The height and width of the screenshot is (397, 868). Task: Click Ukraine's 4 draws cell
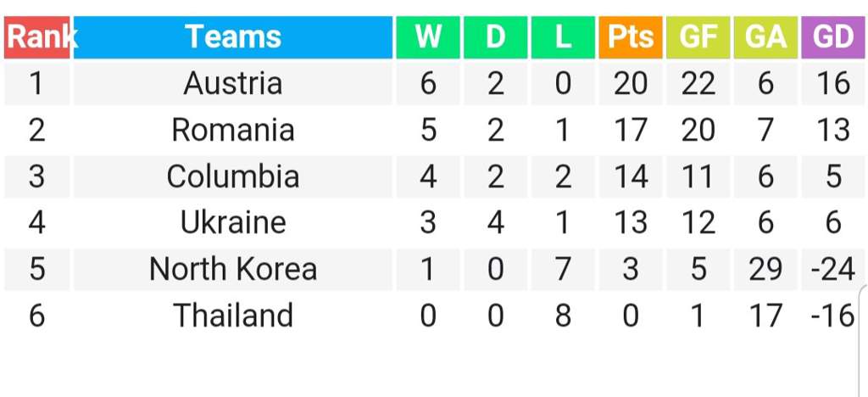point(495,223)
